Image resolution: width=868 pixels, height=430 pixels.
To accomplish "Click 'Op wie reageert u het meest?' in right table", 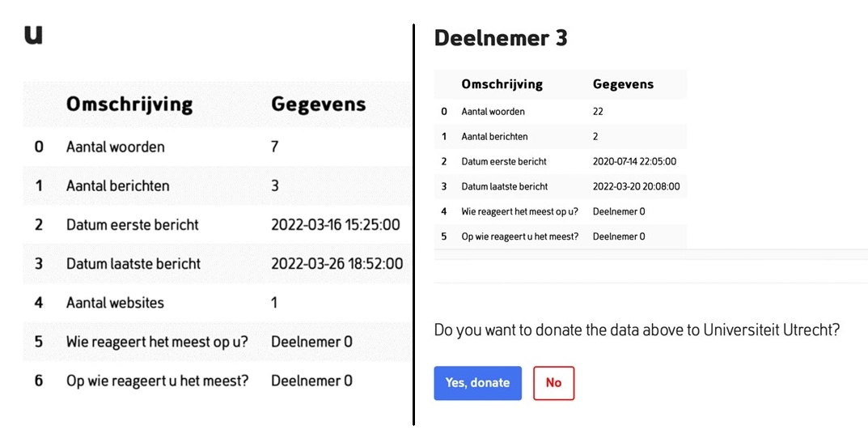I will [x=520, y=236].
